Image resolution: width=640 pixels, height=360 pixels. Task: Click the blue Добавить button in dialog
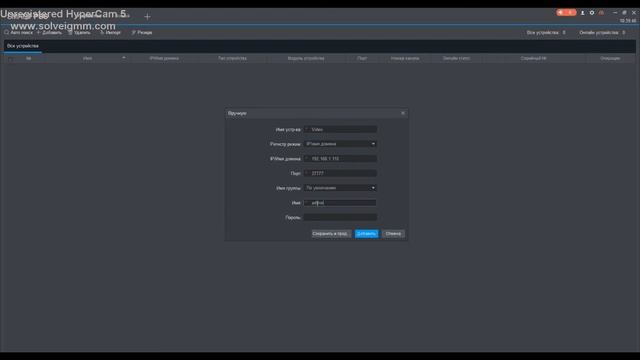(367, 234)
